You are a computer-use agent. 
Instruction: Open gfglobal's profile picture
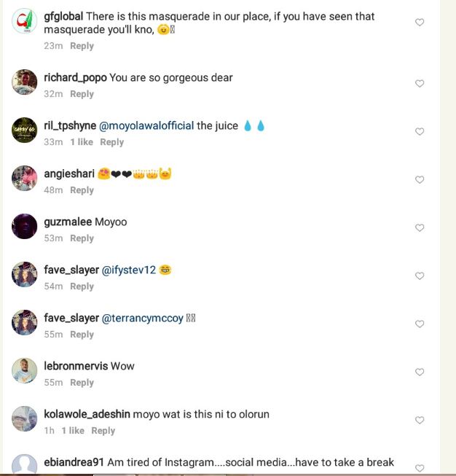pyautogui.click(x=25, y=22)
